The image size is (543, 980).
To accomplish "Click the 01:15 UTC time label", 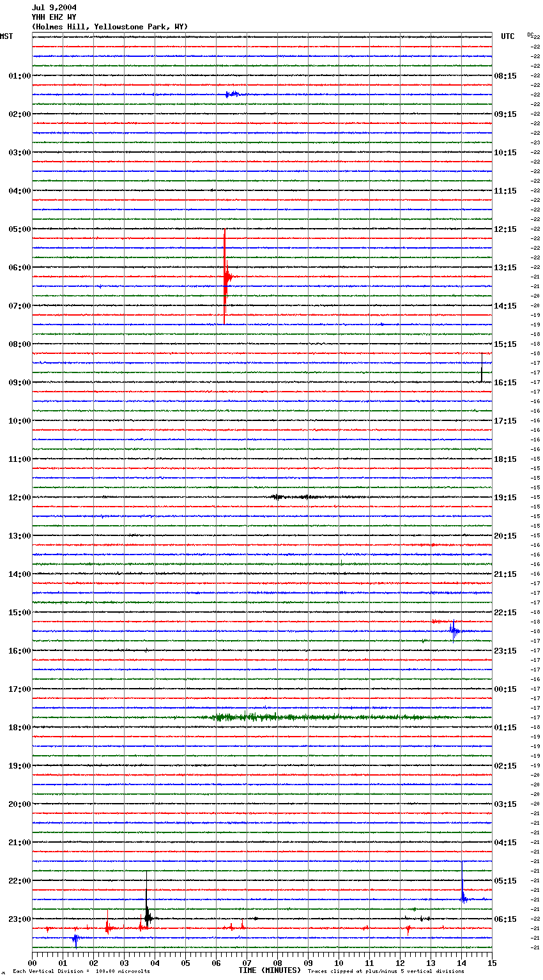I will pyautogui.click(x=505, y=728).
